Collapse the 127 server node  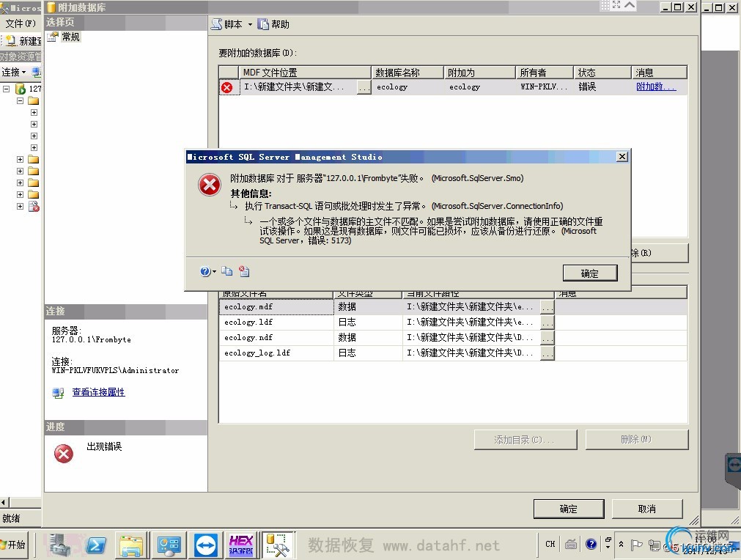coord(6,89)
